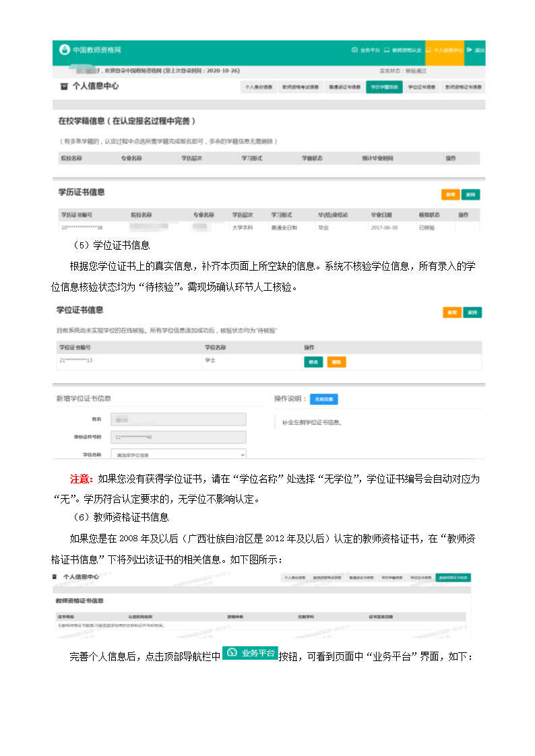This screenshot has width=535, height=756.
Task: Open 教师资格考试信息 tab in the top screenshot
Action: point(301,87)
